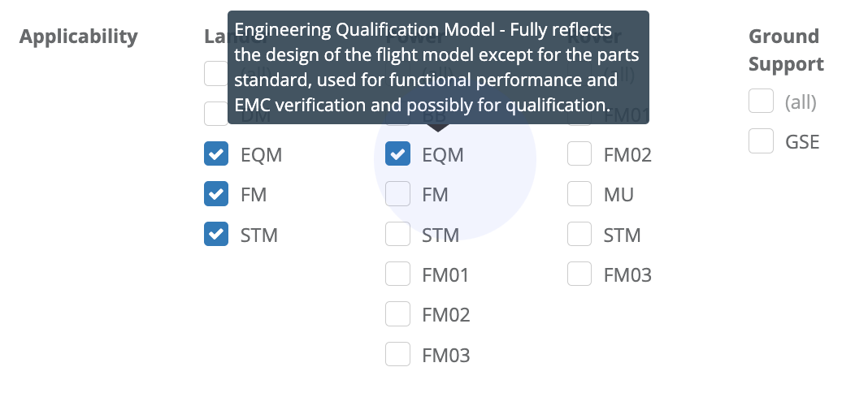Select FM03 under the Rover column

coord(579,274)
